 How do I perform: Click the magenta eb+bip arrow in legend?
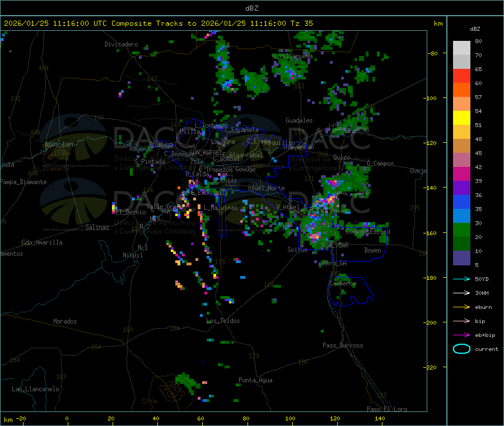[x=461, y=335]
